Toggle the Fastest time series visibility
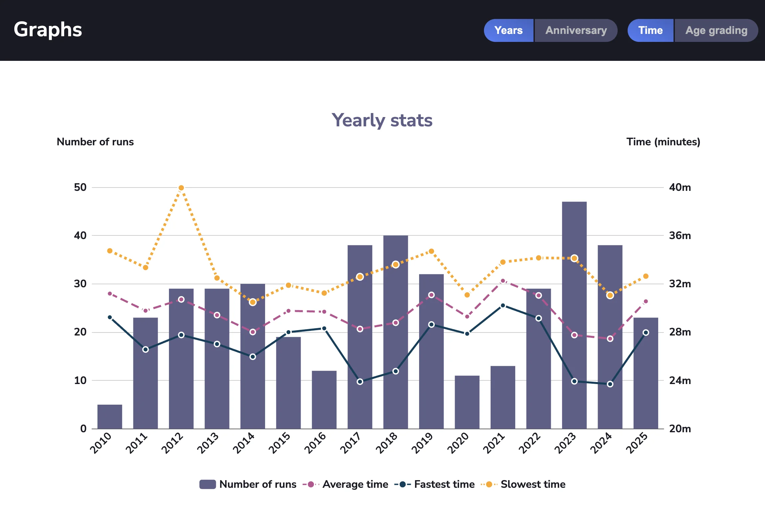The width and height of the screenshot is (765, 532). coord(444,484)
